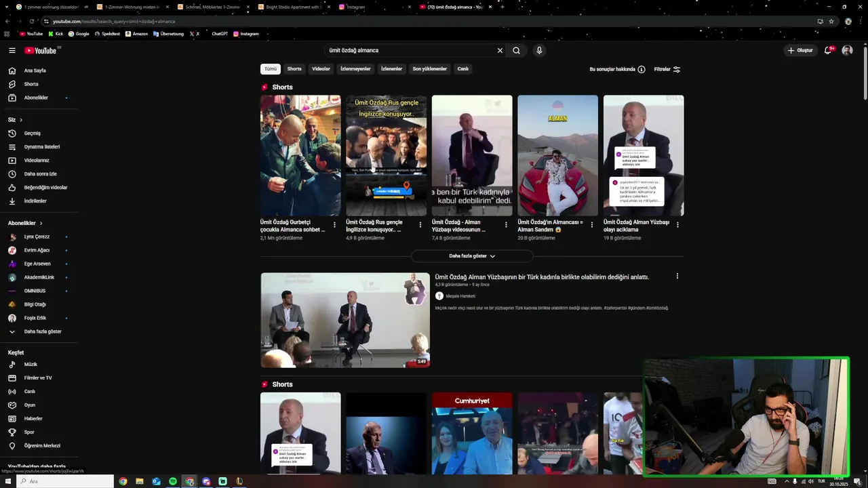Select the Son yüklenenler filter chip
Screen dimensions: 868x488
click(430, 69)
